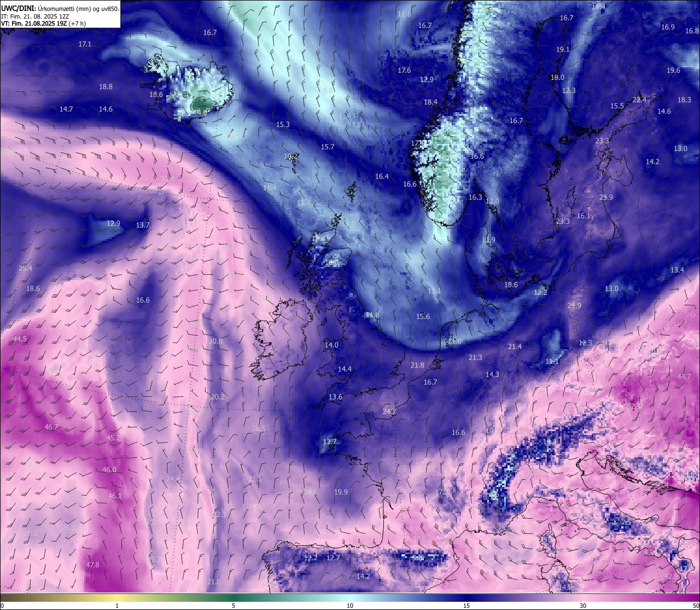This screenshot has width=700, height=610.
Task: Click the 45.2 map value
Action: click(113, 438)
